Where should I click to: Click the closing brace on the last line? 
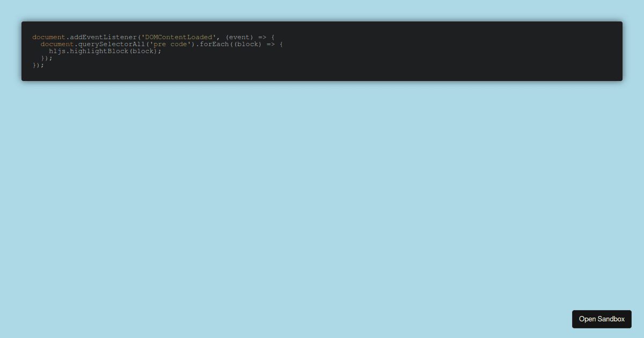[33, 65]
